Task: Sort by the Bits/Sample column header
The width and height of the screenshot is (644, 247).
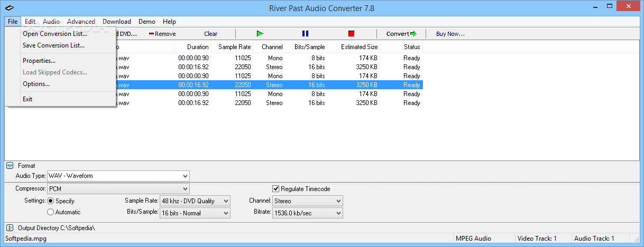Action: coord(307,47)
